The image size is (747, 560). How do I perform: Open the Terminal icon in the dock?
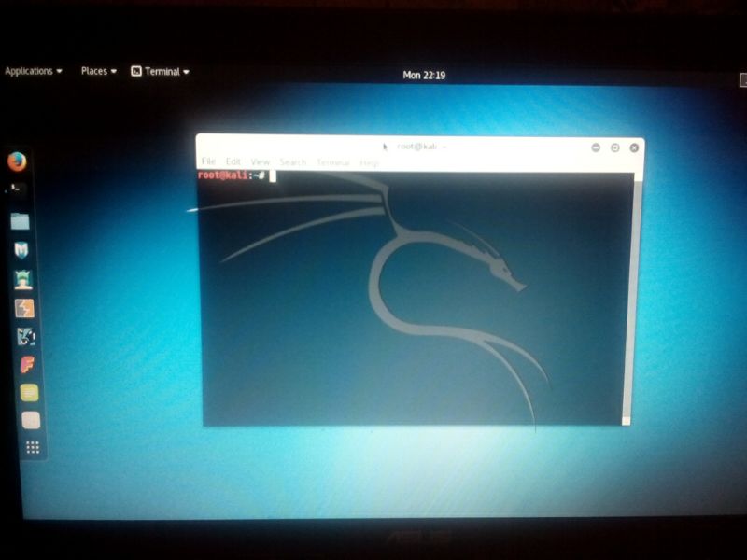point(17,188)
